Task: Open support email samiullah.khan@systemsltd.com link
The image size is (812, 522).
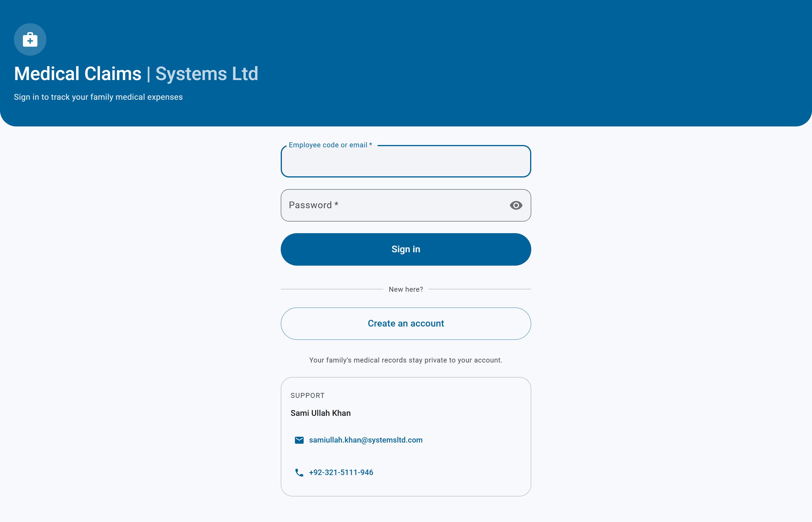Action: point(366,440)
